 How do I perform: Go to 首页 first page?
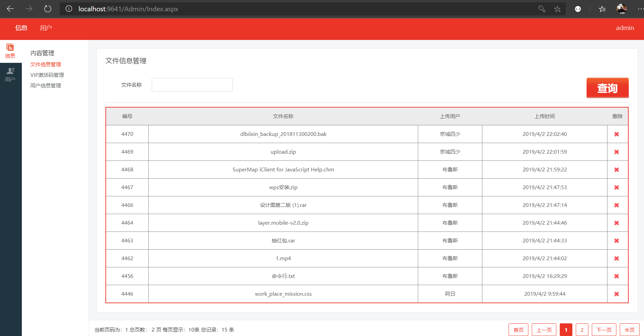point(518,330)
